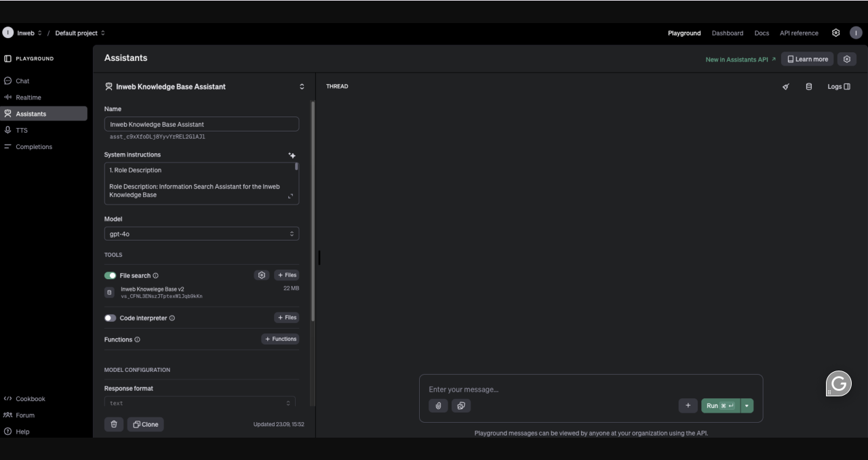This screenshot has width=868, height=460.
Task: Click the paperclip attach file icon
Action: (438, 406)
